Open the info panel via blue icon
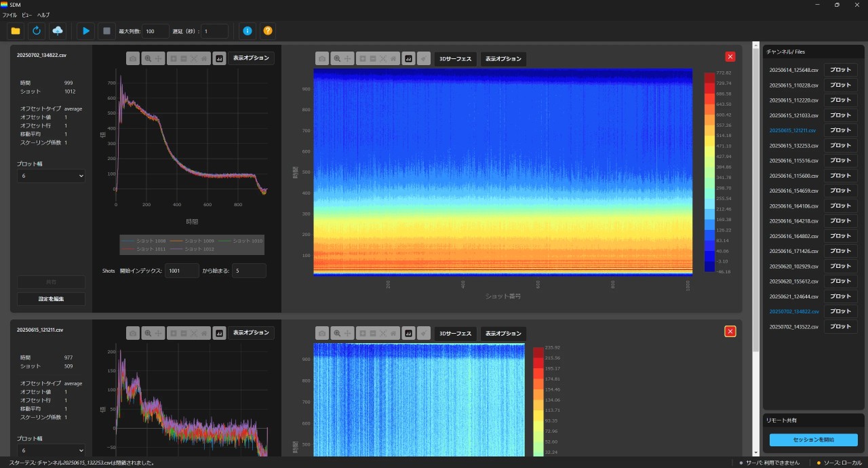868x468 pixels. pyautogui.click(x=247, y=31)
